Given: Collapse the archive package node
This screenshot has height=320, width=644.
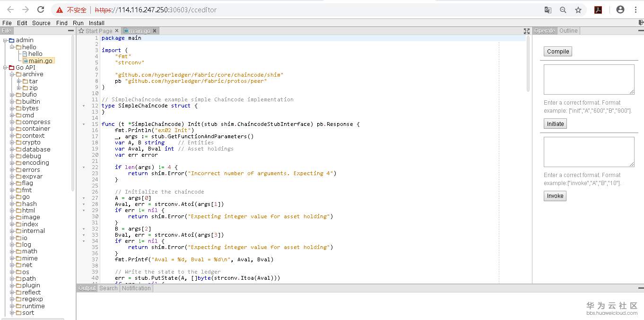Looking at the screenshot, I should [x=12, y=74].
